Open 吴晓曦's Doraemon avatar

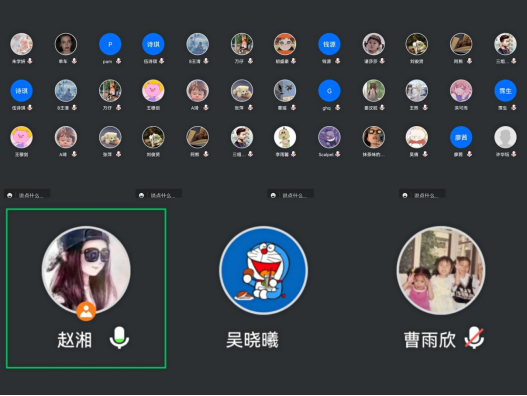tap(264, 270)
